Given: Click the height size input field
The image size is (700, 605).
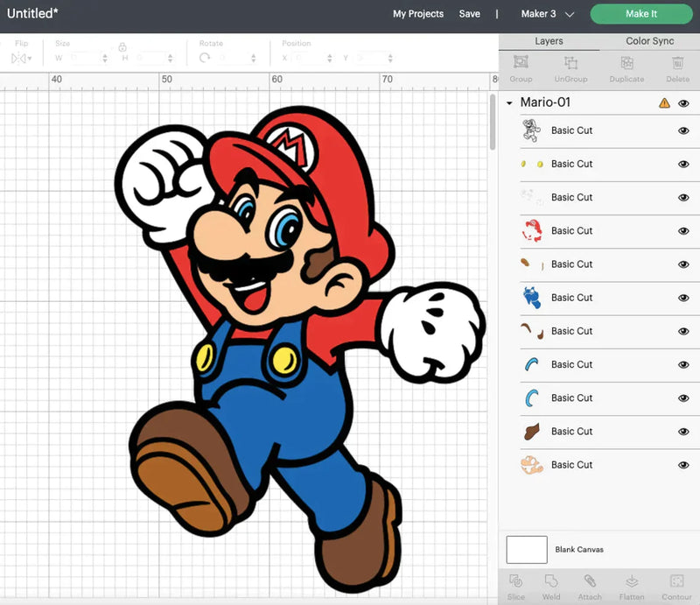Looking at the screenshot, I should click(x=150, y=58).
